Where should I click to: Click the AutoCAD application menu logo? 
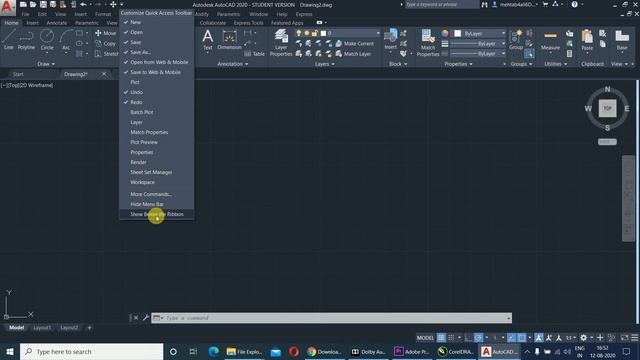click(7, 7)
